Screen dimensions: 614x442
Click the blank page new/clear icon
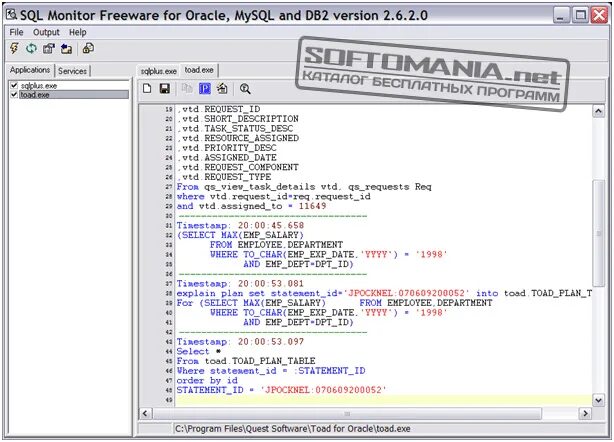147,88
